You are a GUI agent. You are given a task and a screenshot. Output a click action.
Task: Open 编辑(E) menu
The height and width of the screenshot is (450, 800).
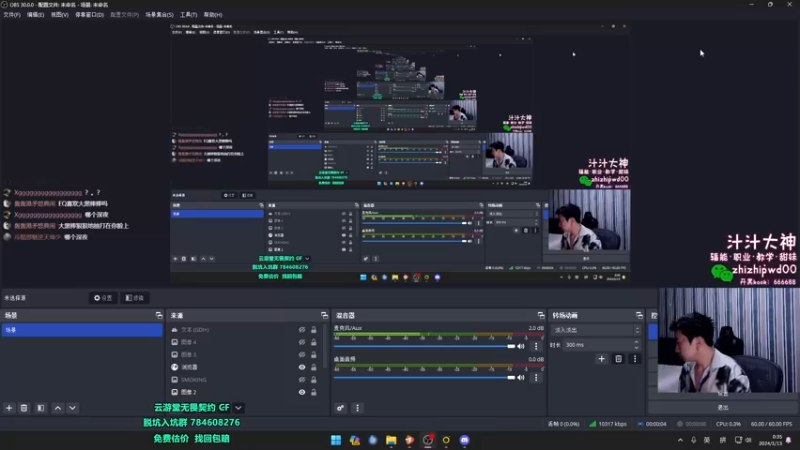coord(35,15)
